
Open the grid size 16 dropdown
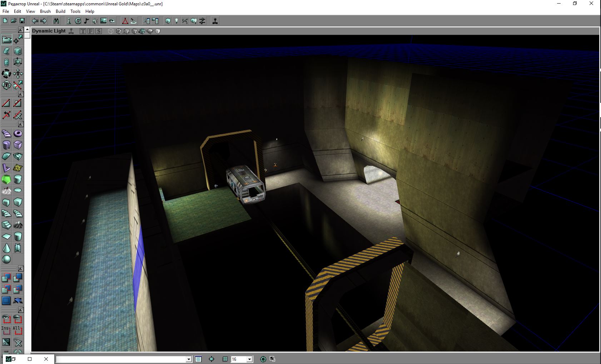[x=249, y=359]
